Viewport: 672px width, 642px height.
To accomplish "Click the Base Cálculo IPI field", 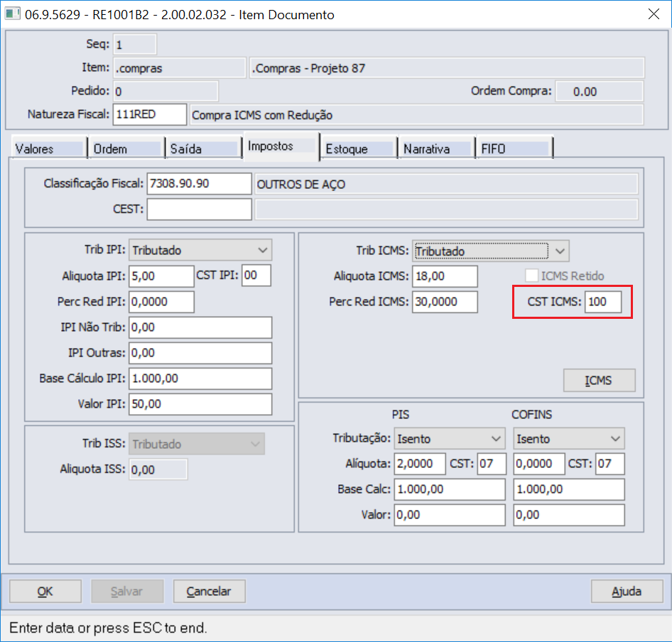I will point(200,379).
